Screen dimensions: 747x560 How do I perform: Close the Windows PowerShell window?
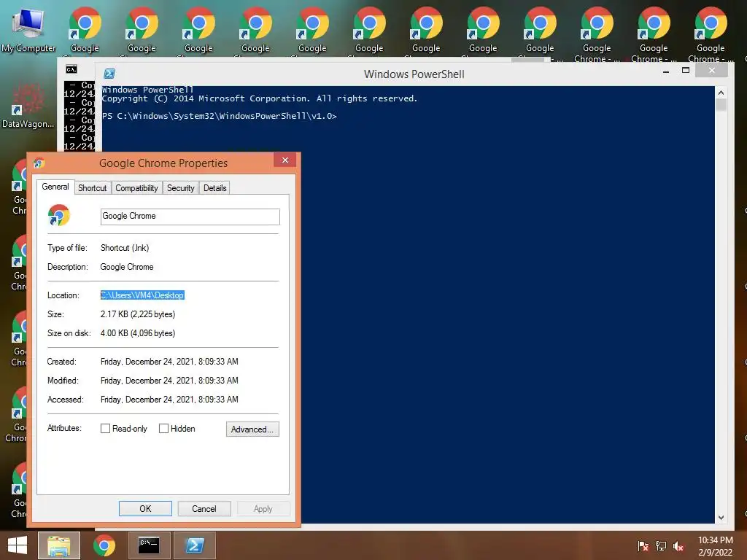711,71
